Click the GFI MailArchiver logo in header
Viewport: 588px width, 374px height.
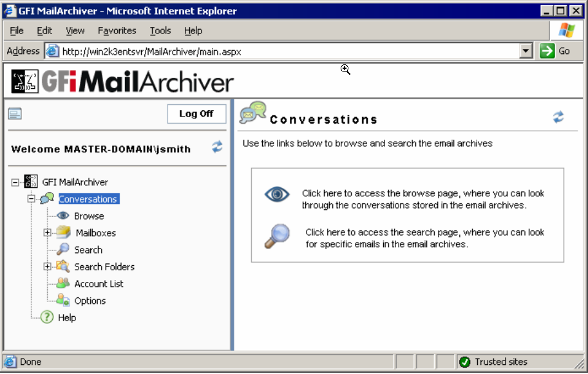tap(122, 82)
